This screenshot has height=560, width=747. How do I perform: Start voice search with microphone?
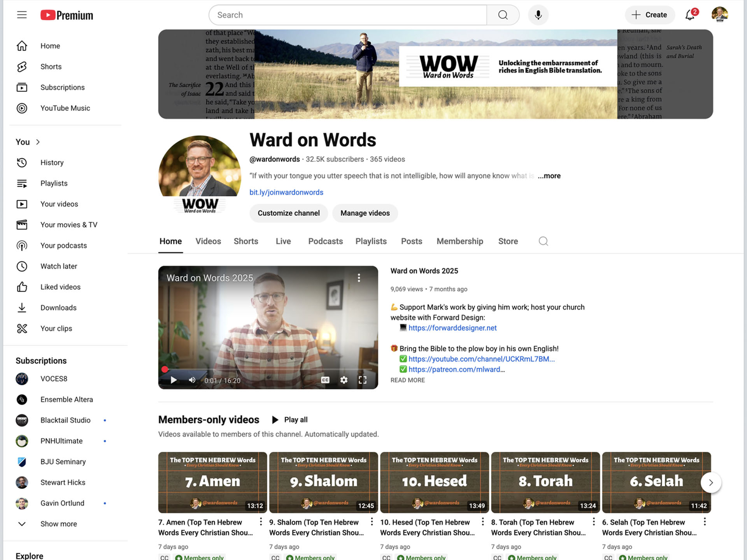pyautogui.click(x=538, y=15)
